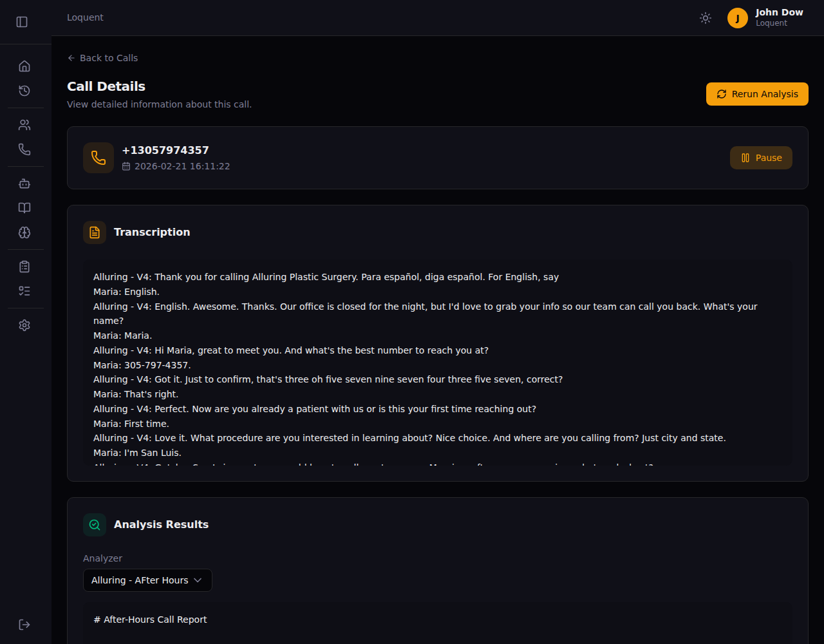The width and height of the screenshot is (824, 644).
Task: Toggle light mode with the sun icon
Action: 706,18
